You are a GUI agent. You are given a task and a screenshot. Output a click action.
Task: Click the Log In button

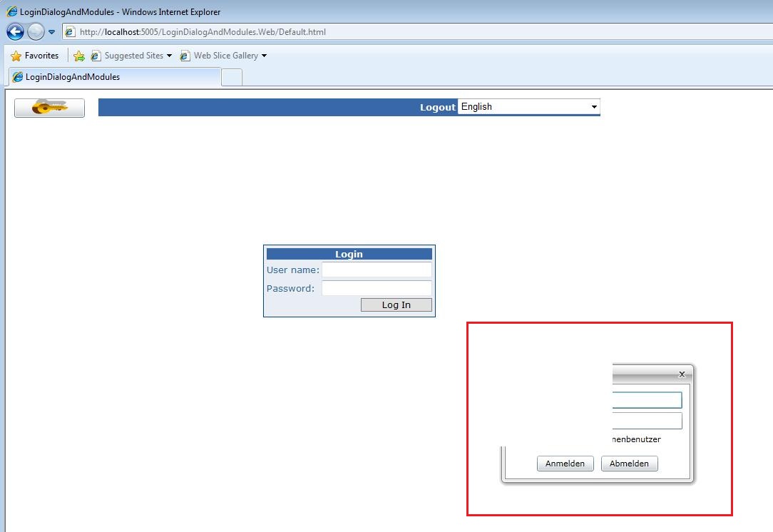click(x=396, y=305)
